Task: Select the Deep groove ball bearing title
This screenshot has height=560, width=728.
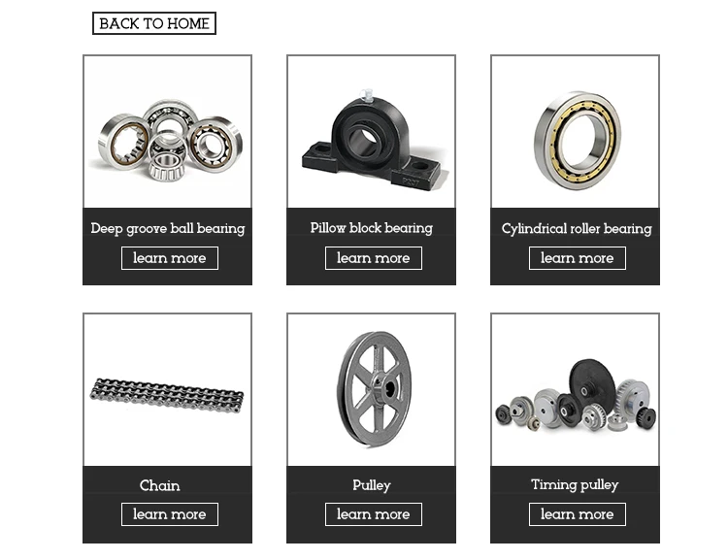Action: [x=168, y=228]
